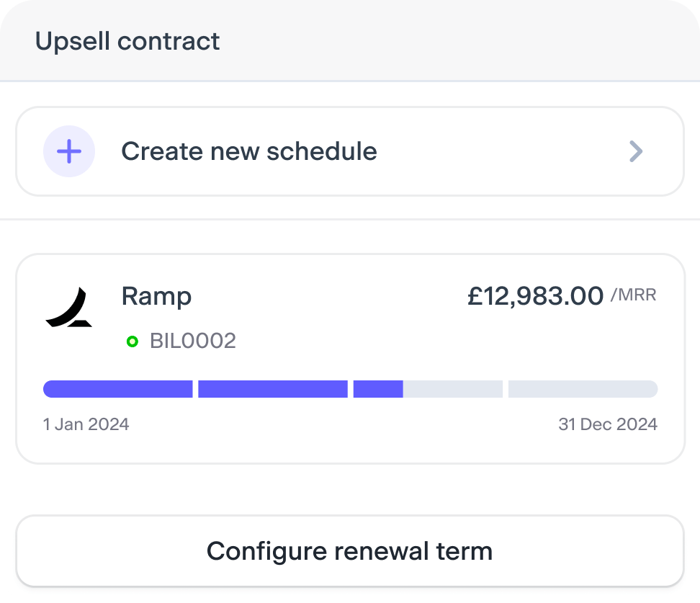Click the green active status dot
Screen dimensions: 700x603
tap(132, 341)
